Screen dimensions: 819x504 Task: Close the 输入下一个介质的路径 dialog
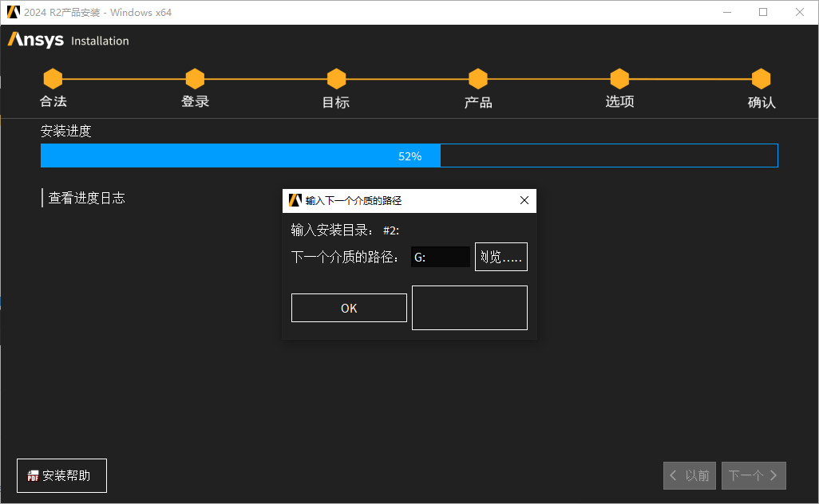[524, 200]
